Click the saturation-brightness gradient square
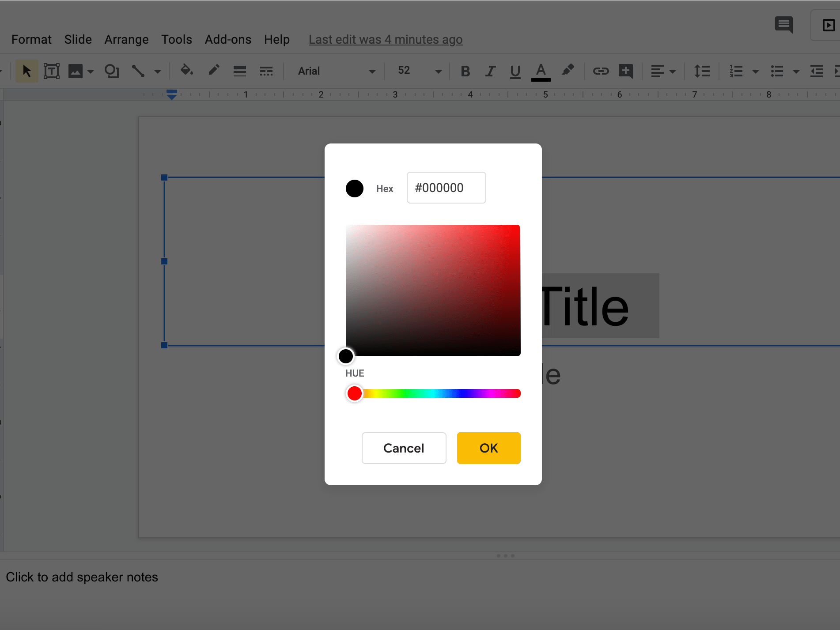The width and height of the screenshot is (840, 630). [433, 290]
